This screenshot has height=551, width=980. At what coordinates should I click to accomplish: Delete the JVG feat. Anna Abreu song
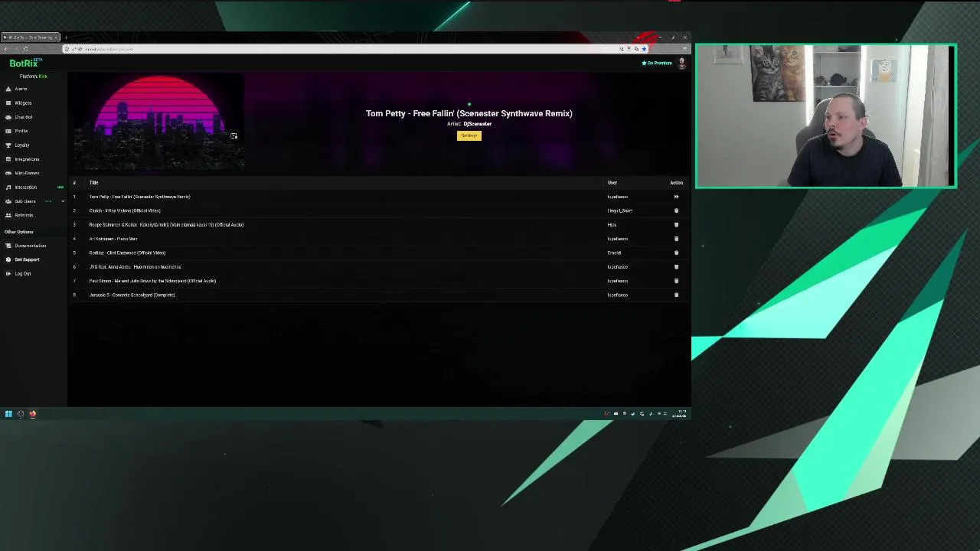[676, 267]
